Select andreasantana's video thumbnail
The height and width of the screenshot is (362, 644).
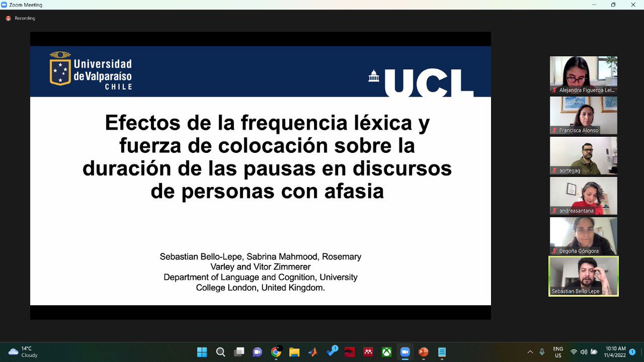click(583, 196)
